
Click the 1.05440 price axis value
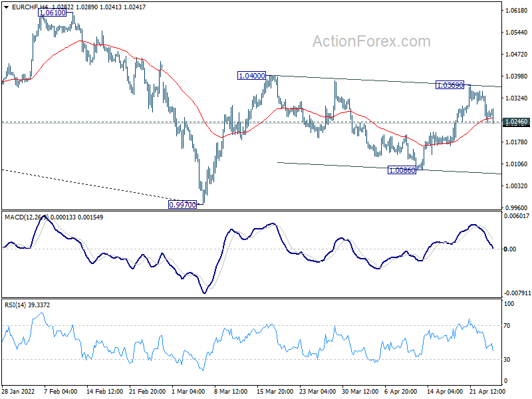coord(517,33)
